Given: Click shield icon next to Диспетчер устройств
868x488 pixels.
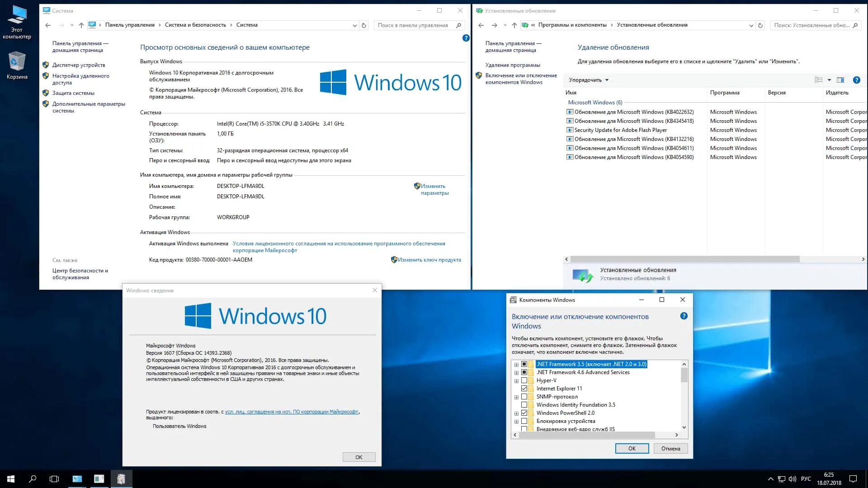Looking at the screenshot, I should (46, 65).
